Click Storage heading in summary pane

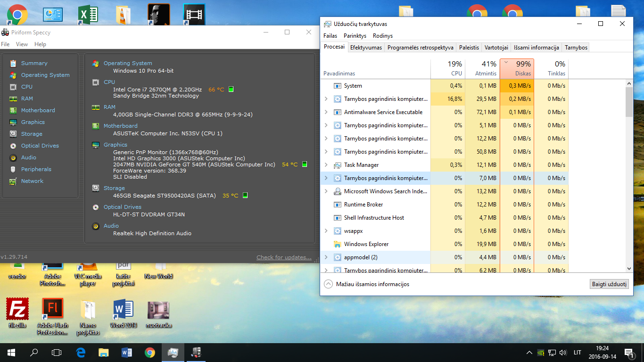[x=114, y=188]
